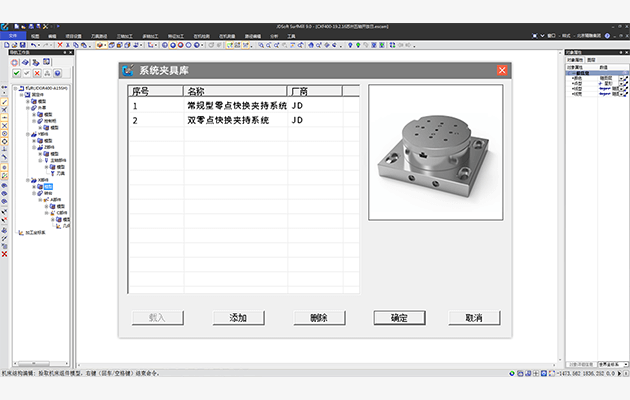Click the blue globe button in the navigation panel

(x=57, y=73)
